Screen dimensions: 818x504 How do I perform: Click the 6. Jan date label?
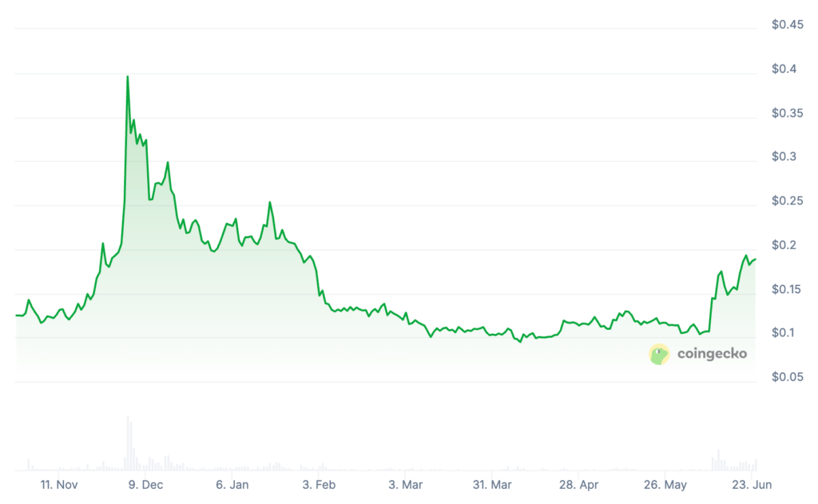pyautogui.click(x=233, y=485)
